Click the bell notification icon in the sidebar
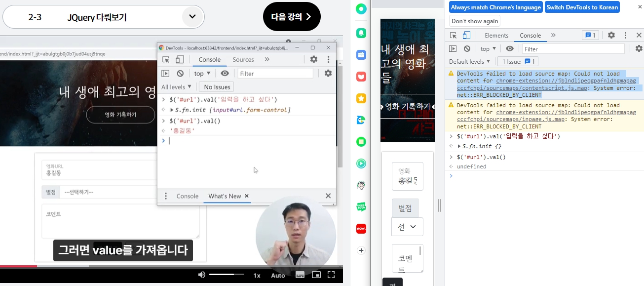This screenshot has height=286, width=644. (x=362, y=32)
